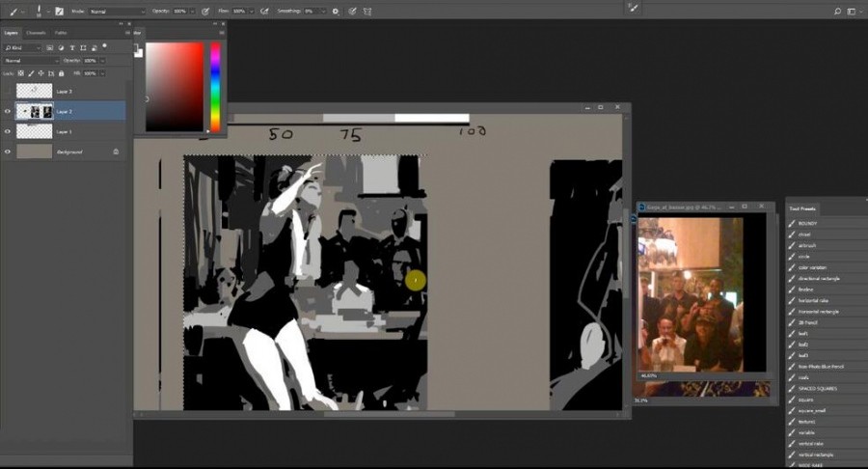Open the brush settings panel toggle
Viewport: 868px width, 469px height.
click(x=59, y=11)
